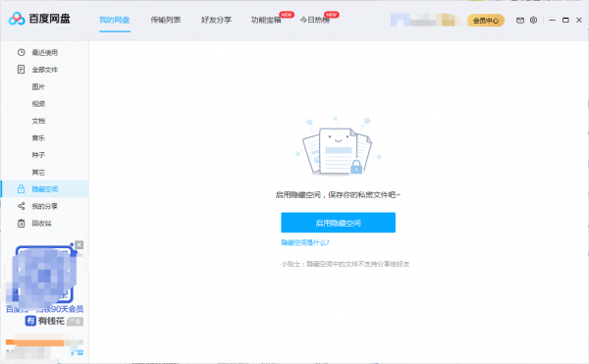
Task: Click the locked documents illustration
Action: pos(338,147)
